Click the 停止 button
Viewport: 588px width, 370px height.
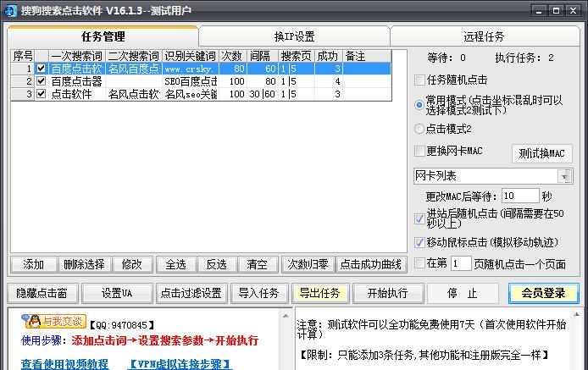tap(463, 293)
